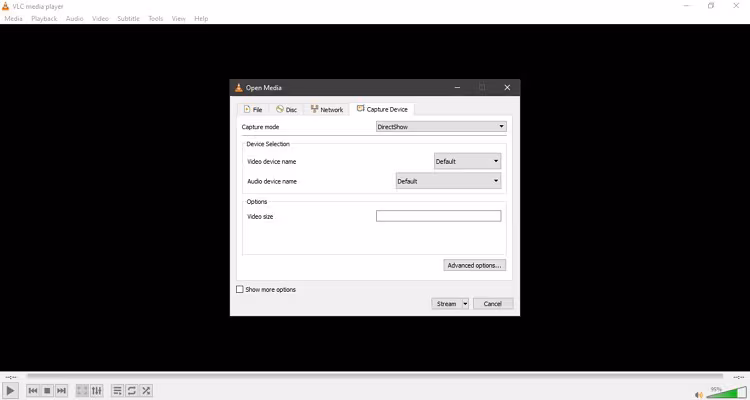The image size is (750, 400).
Task: Click the Advanced options button
Action: (x=474, y=265)
